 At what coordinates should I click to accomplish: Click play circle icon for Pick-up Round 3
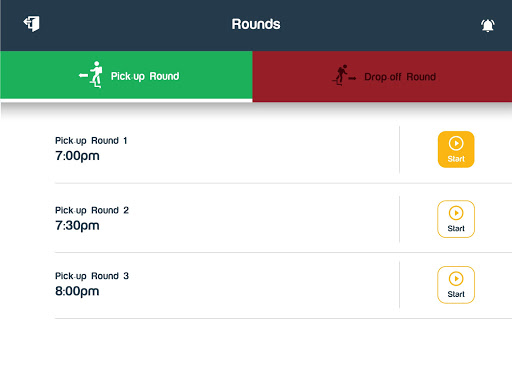[456, 279]
